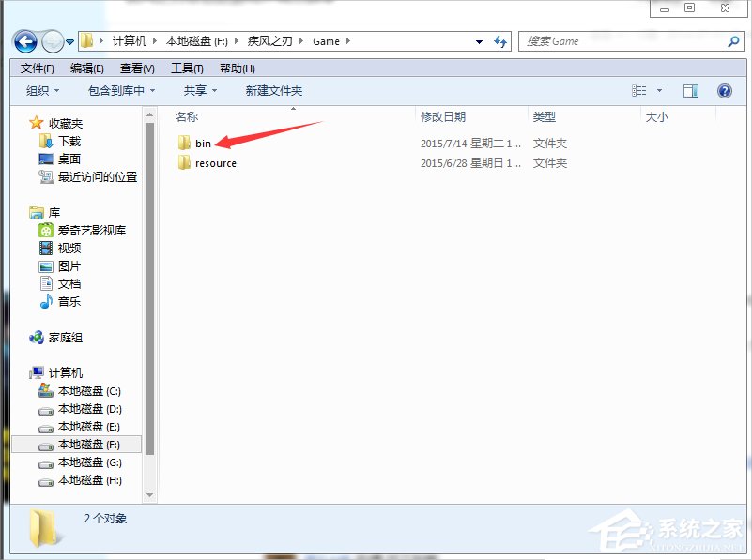Open the 工具 (Tools) menu
Image resolution: width=752 pixels, height=560 pixels.
point(186,68)
